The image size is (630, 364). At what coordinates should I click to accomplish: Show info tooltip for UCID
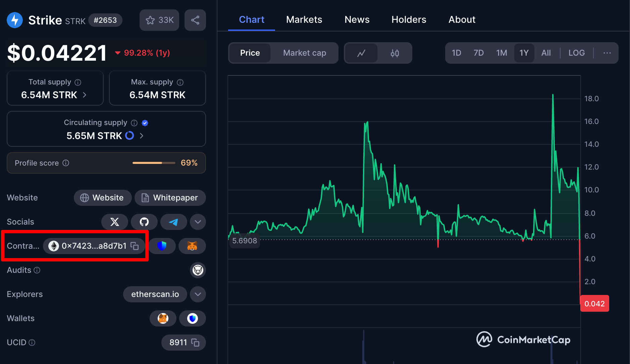[x=32, y=343]
